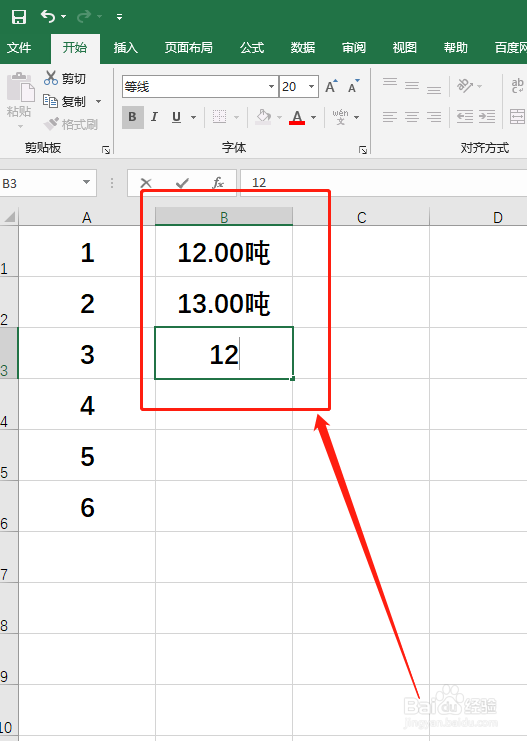Click the increase indent icon

(x=487, y=116)
